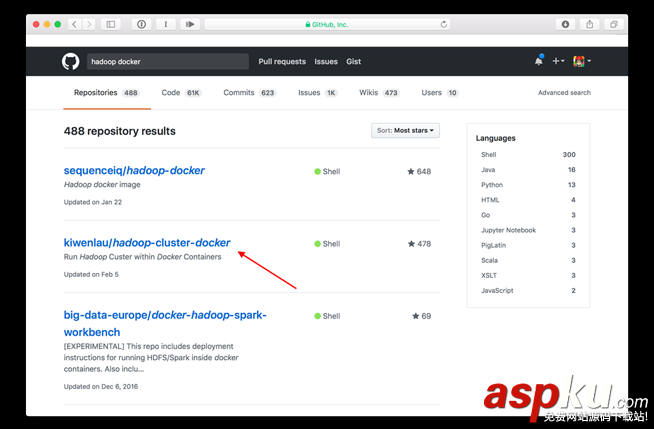Open the user avatar menu
This screenshot has width=654, height=429.
click(582, 61)
